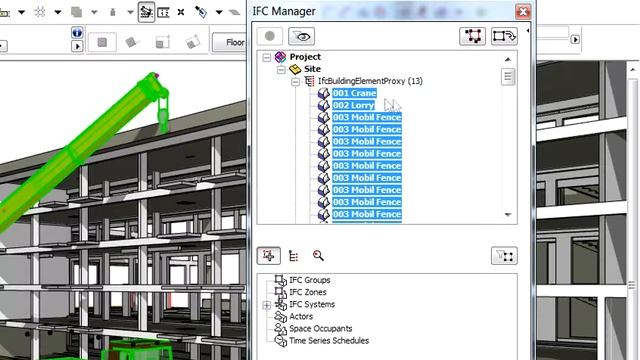The image size is (640, 360).
Task: Open the dropdown next to the sun-shaped icon
Action: [58, 12]
